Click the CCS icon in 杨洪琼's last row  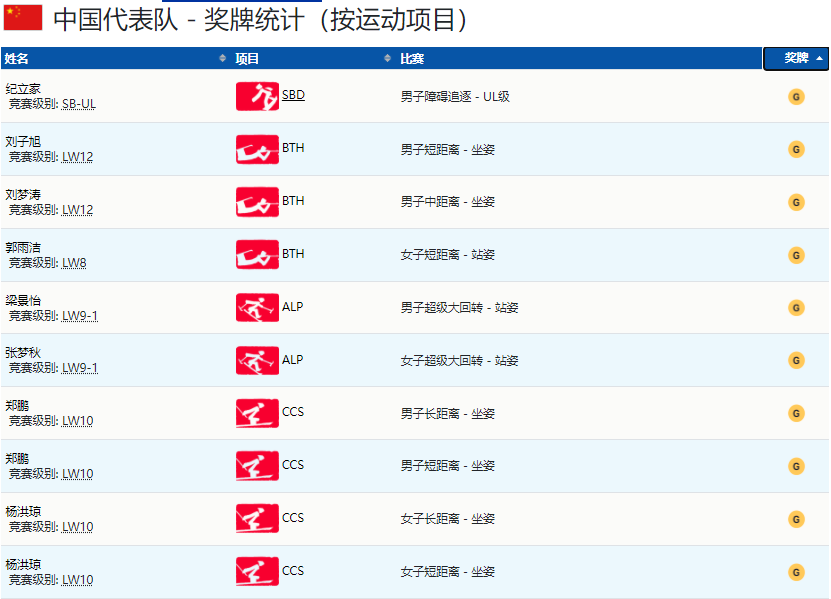(257, 571)
